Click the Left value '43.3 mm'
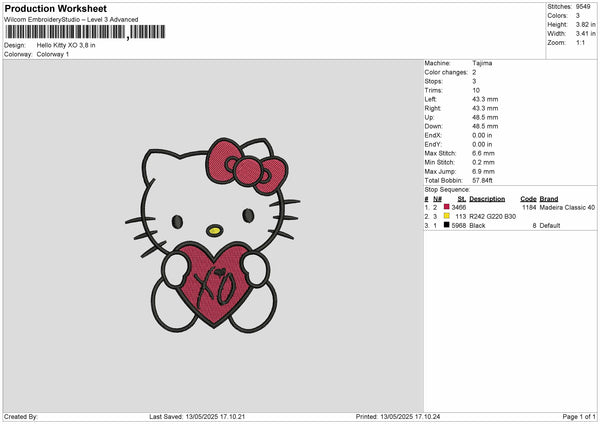Screen dimensions: 600x424 [x=485, y=99]
